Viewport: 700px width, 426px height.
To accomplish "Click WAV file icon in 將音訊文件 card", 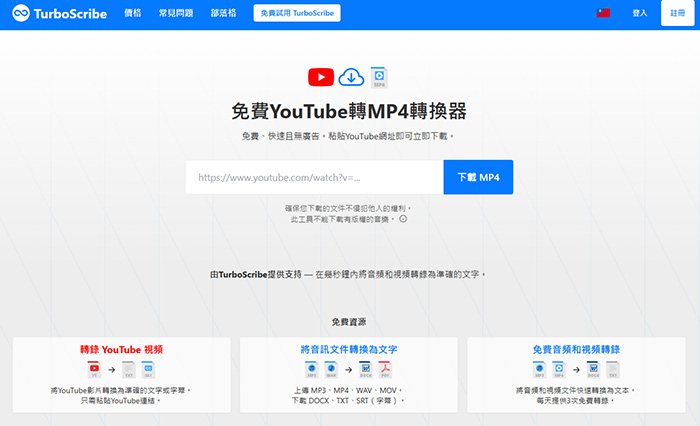I will [331, 369].
